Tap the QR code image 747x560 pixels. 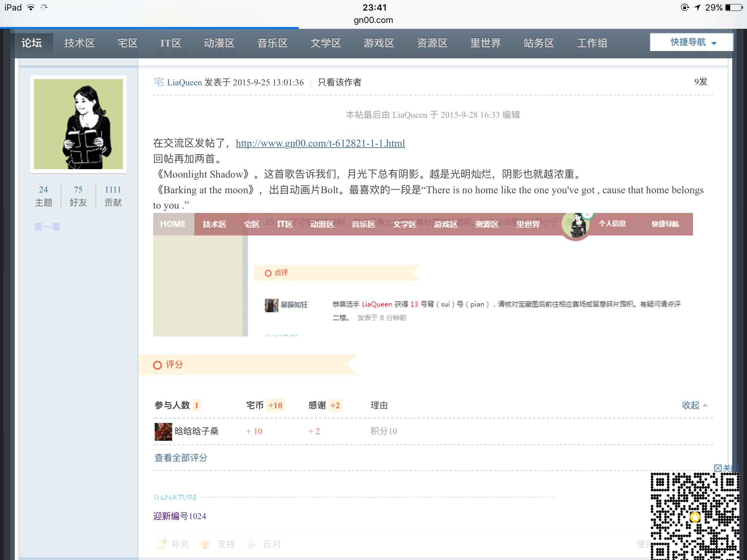tap(695, 517)
